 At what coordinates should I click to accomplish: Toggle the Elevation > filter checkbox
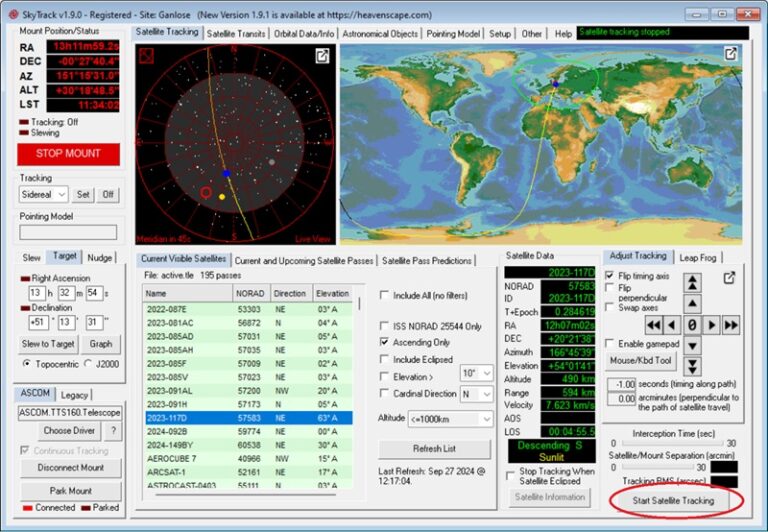pos(384,376)
